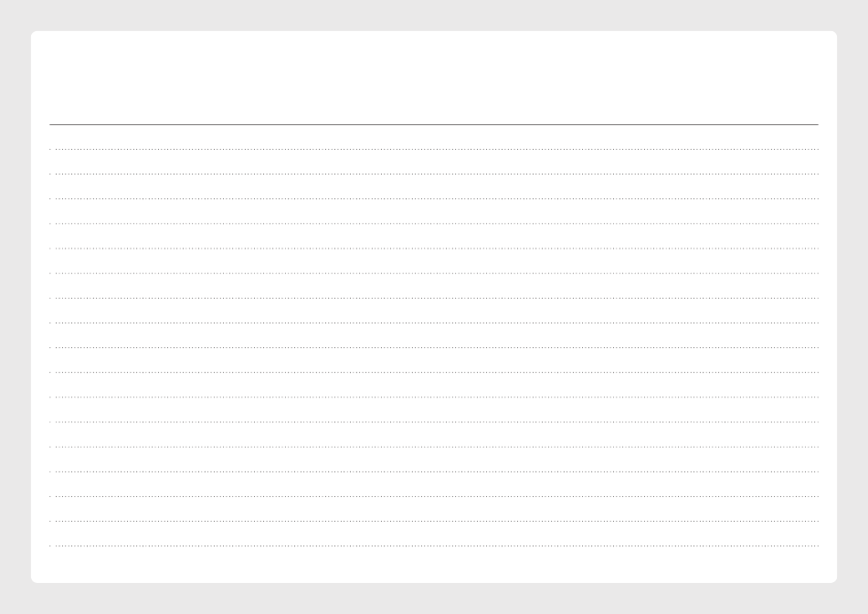The image size is (868, 614).
Task: Click the third-from-last dotted line
Action: coord(434,497)
